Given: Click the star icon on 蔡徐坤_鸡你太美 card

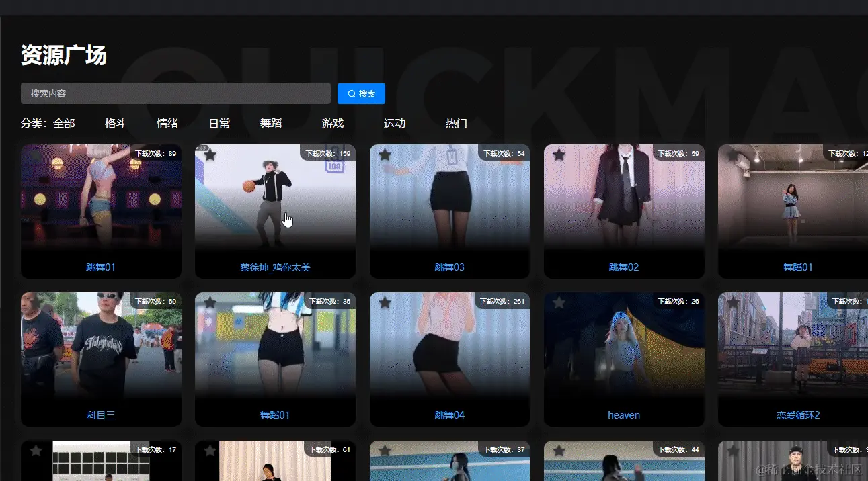Looking at the screenshot, I should (210, 155).
